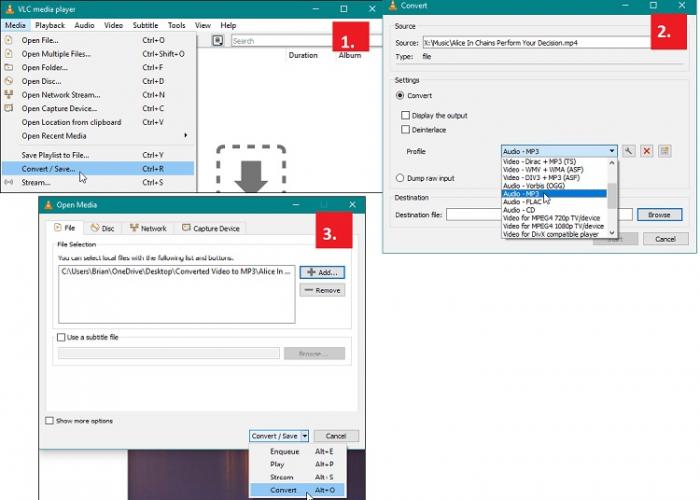
Task: Click the Convert / Save button
Action: [x=275, y=436]
